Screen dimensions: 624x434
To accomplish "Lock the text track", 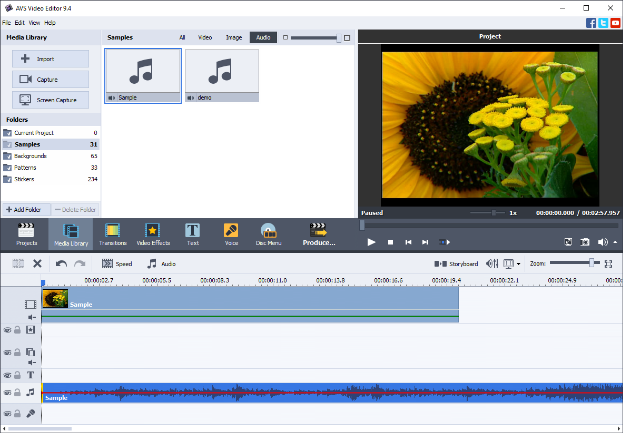I will pos(19,375).
